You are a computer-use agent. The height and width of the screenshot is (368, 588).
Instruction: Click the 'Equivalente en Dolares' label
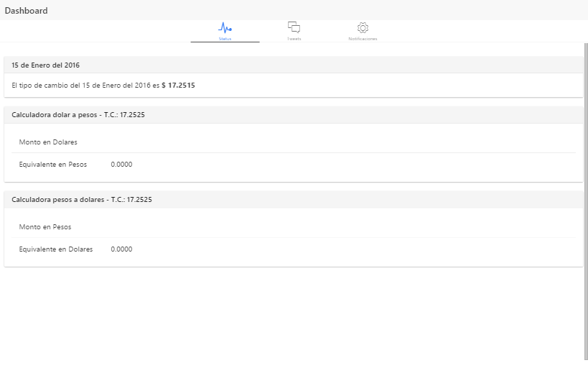coord(56,249)
